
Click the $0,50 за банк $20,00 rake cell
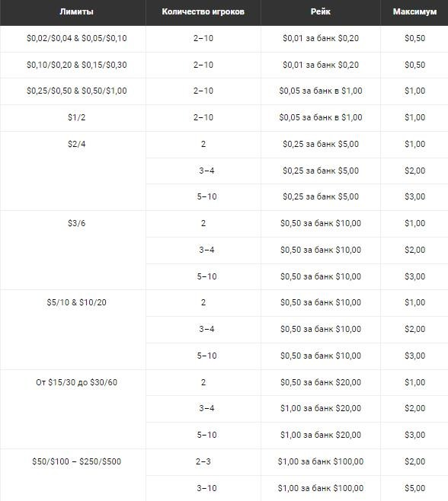(x=321, y=382)
